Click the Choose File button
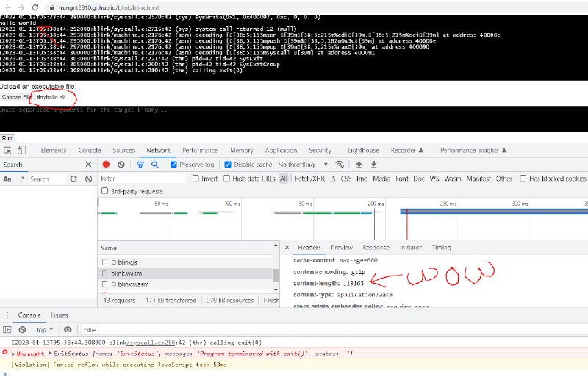This screenshot has height=383, width=588. 17,97
